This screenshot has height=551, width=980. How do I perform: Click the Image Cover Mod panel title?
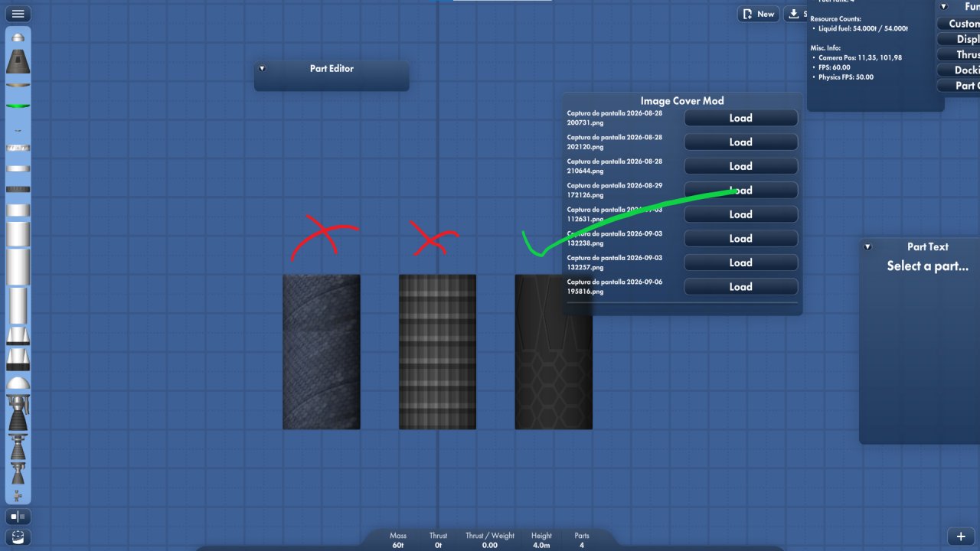point(682,100)
